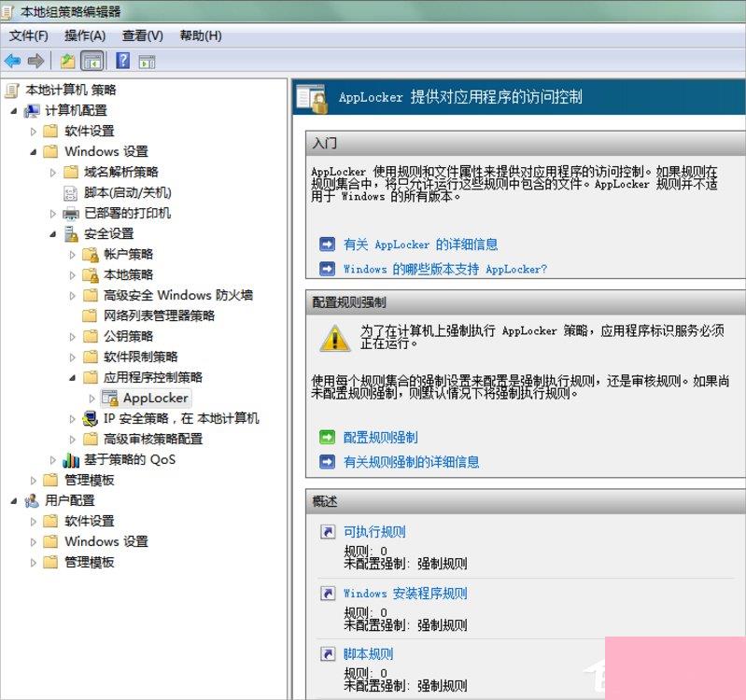
Task: Click the 本地计算机 策略 root icon
Action: click(12, 91)
